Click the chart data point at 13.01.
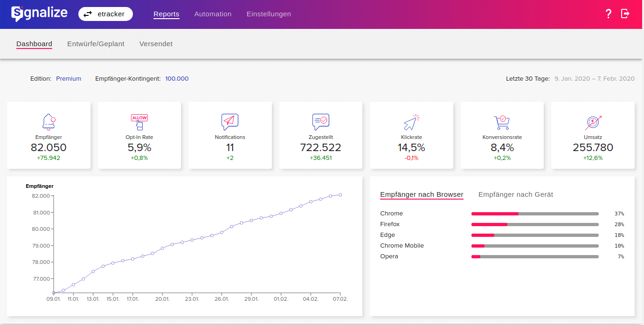 93,271
